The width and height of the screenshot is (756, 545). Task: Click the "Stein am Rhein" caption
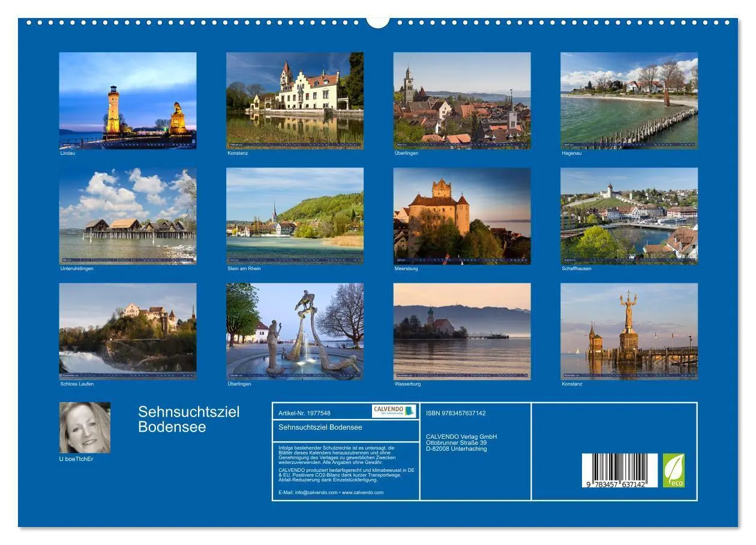pos(244,268)
